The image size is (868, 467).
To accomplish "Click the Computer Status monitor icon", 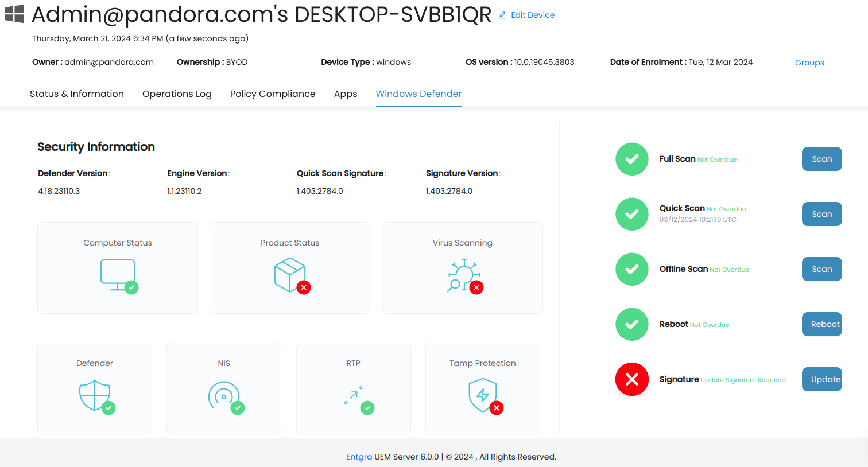I will (118, 275).
